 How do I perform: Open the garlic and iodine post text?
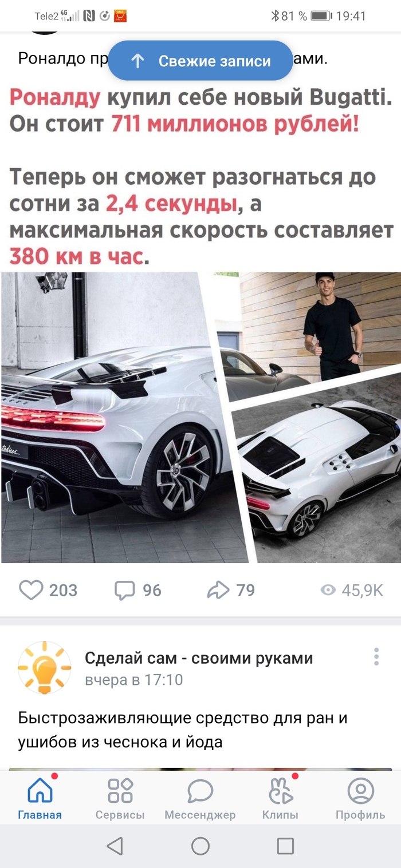point(183,730)
